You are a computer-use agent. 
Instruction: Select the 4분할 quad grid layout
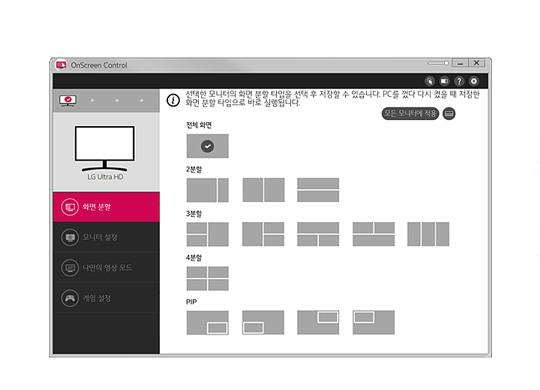[x=207, y=278]
